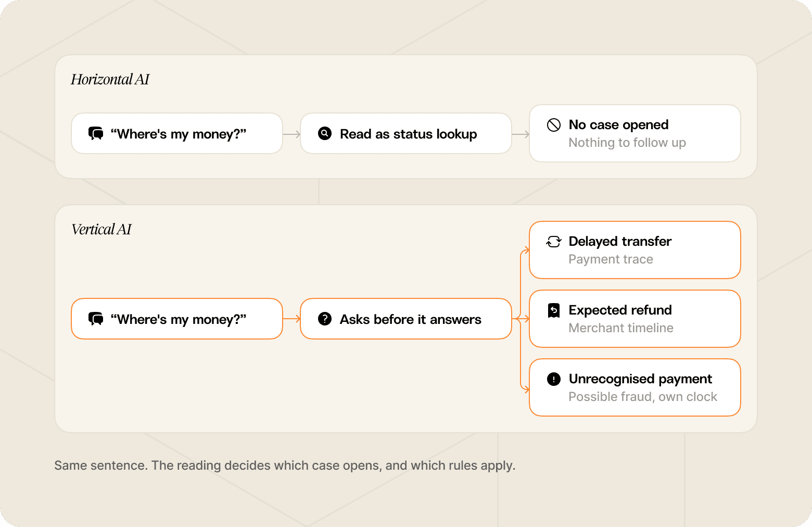Click the Horizontal AI heading
Image resolution: width=812 pixels, height=527 pixels.
pyautogui.click(x=110, y=79)
